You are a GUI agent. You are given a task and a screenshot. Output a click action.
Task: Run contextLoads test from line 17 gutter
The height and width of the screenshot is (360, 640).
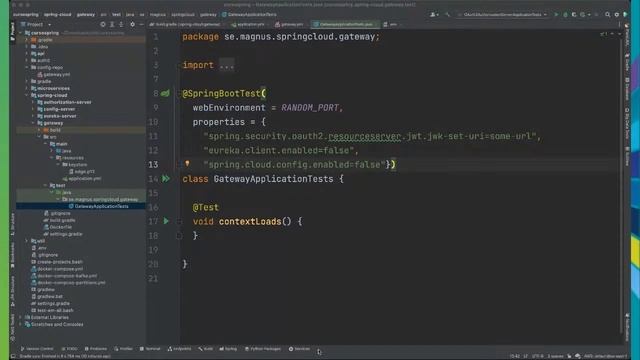(166, 221)
